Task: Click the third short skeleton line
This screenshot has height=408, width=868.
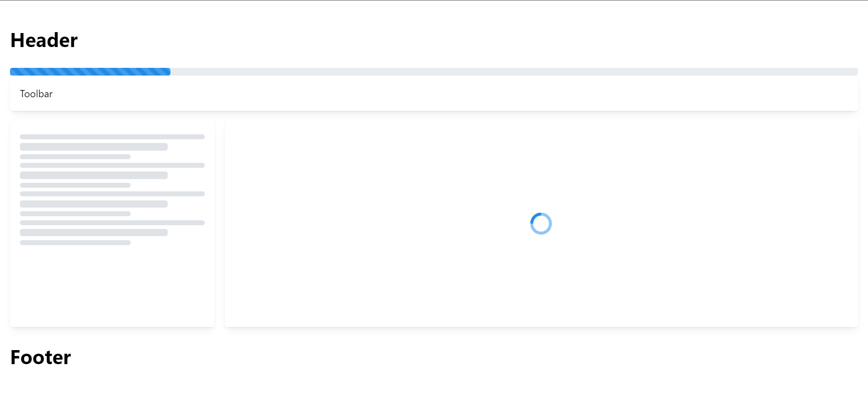Action: 75,213
